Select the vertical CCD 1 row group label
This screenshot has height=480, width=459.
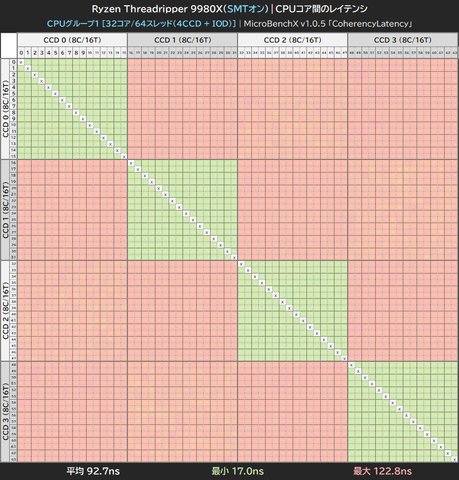tap(5, 210)
